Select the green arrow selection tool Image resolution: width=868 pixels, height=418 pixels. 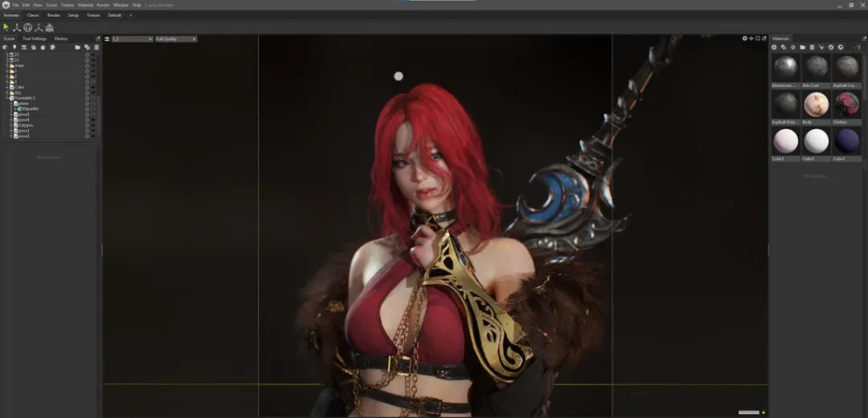coord(6,27)
